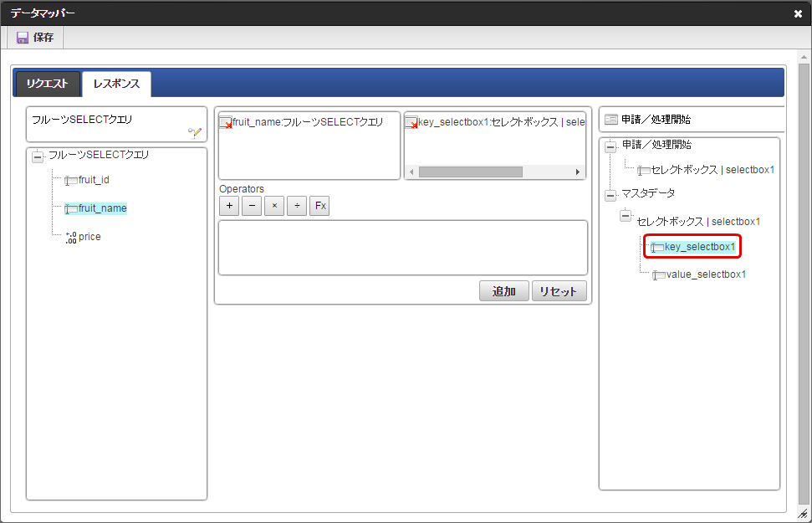
Task: Insert the divide operator
Action: click(x=297, y=206)
